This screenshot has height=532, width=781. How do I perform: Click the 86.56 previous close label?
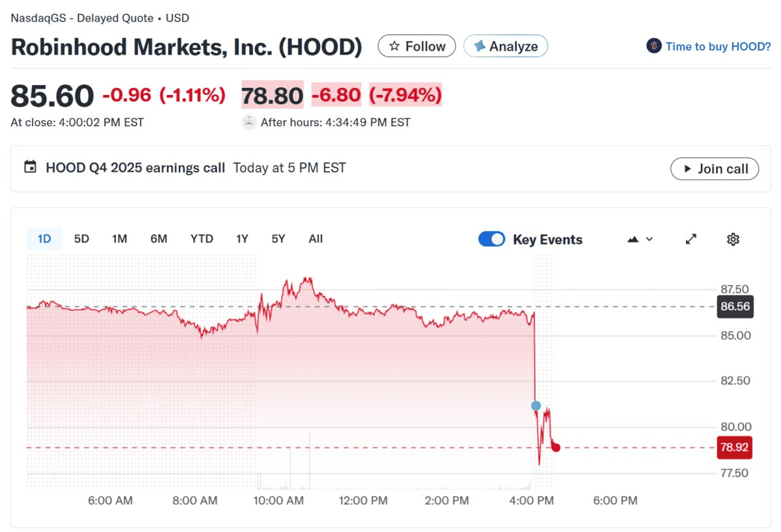(x=735, y=306)
